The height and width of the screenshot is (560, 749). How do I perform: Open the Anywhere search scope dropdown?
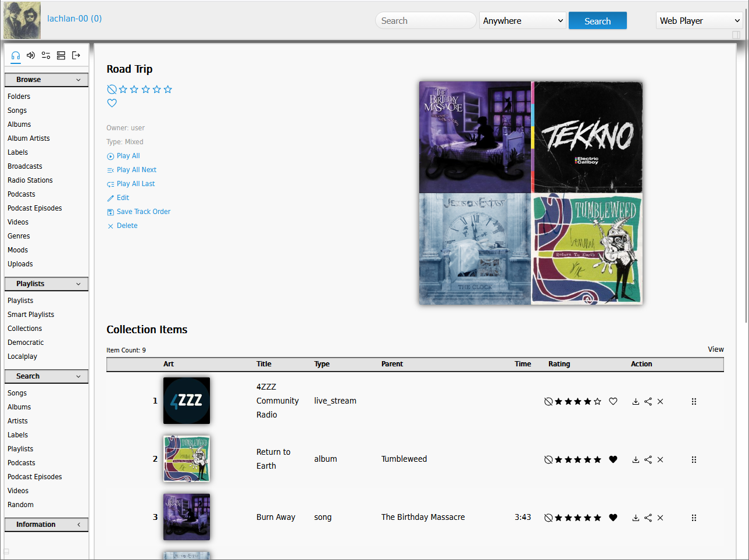pos(523,20)
